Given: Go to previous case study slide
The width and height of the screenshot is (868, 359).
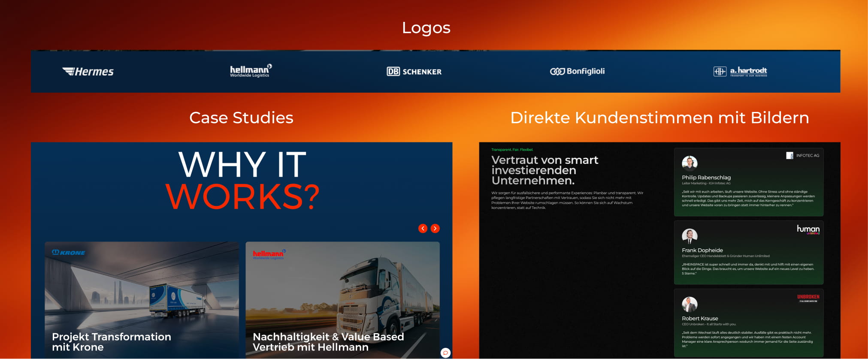Looking at the screenshot, I should click(423, 229).
